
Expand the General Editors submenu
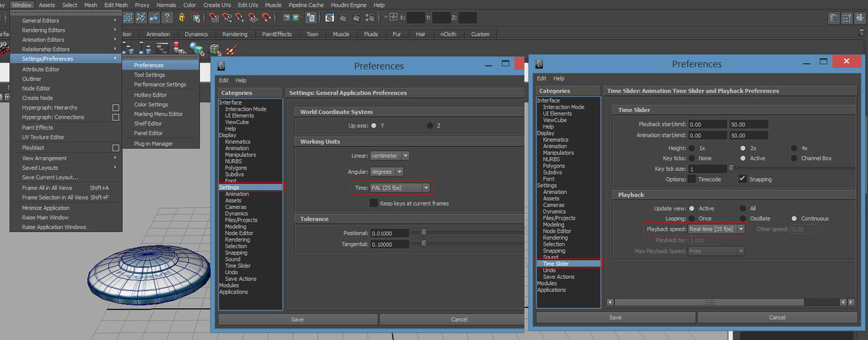point(65,20)
